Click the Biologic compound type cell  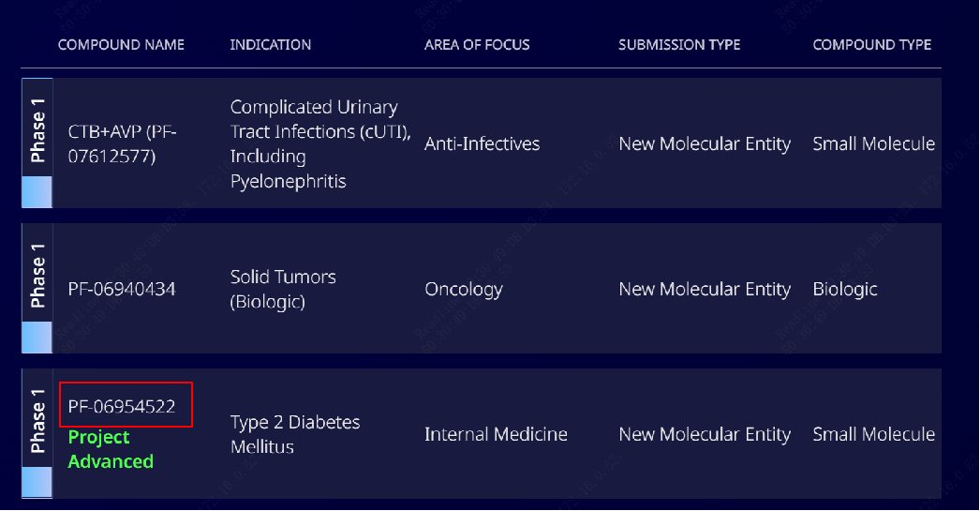pos(844,289)
